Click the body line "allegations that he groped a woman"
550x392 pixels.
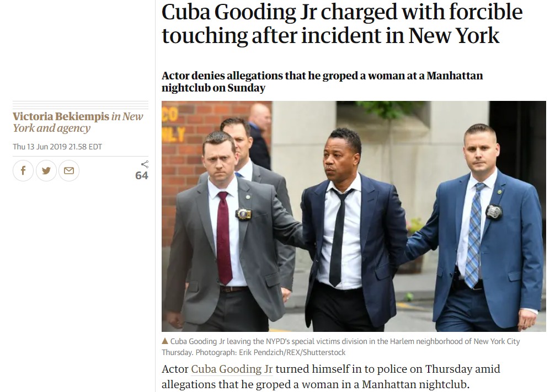tap(316, 384)
